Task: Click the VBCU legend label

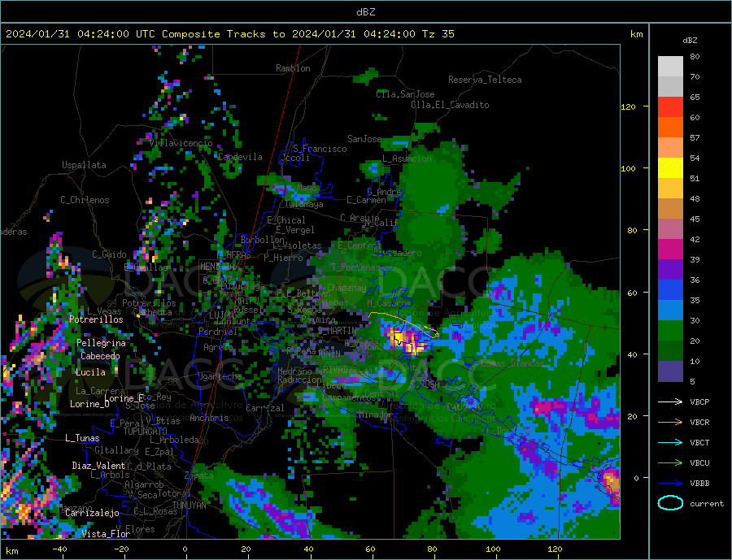Action: (x=699, y=463)
